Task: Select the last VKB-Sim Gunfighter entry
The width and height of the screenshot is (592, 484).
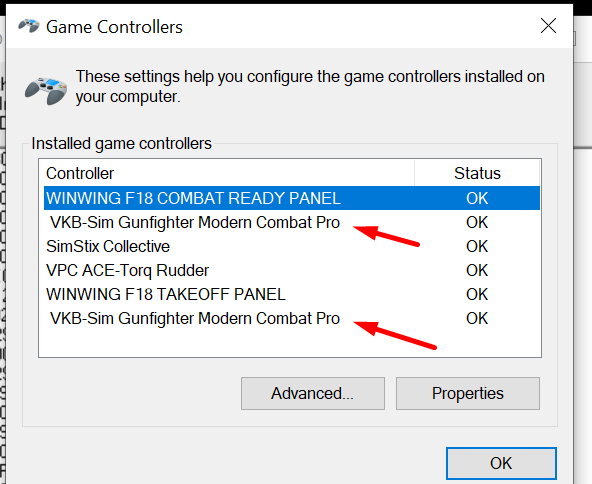Action: click(292, 318)
